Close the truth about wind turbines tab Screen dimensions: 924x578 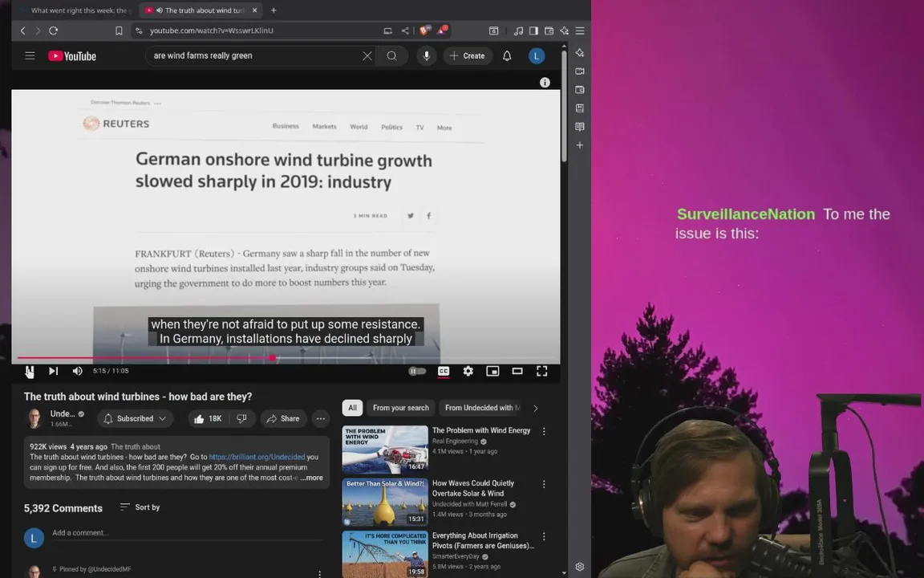click(x=254, y=10)
